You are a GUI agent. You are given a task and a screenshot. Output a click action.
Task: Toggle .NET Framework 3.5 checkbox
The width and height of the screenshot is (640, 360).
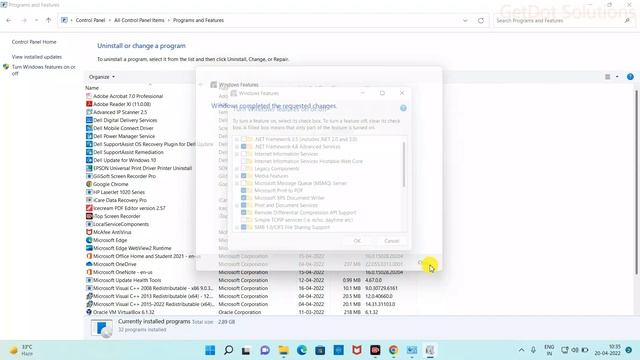tap(244, 139)
